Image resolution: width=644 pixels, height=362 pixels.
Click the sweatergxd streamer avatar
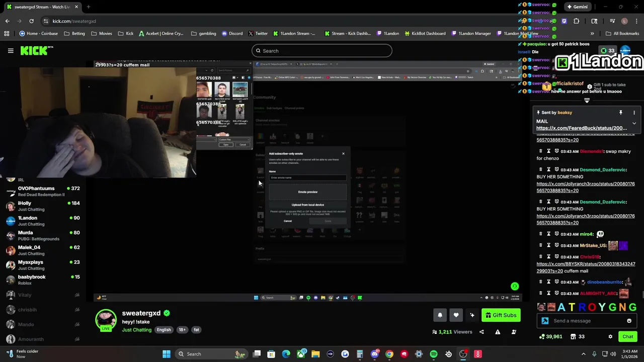pos(106,320)
